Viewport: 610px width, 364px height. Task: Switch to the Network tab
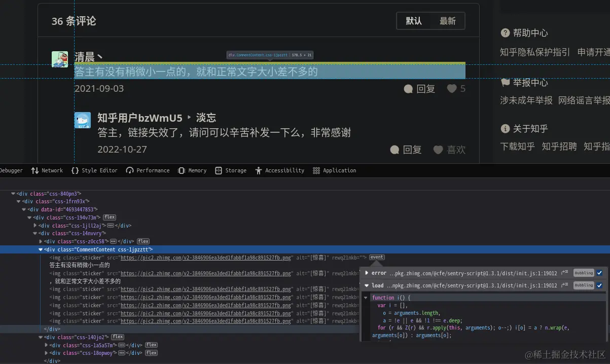click(47, 170)
